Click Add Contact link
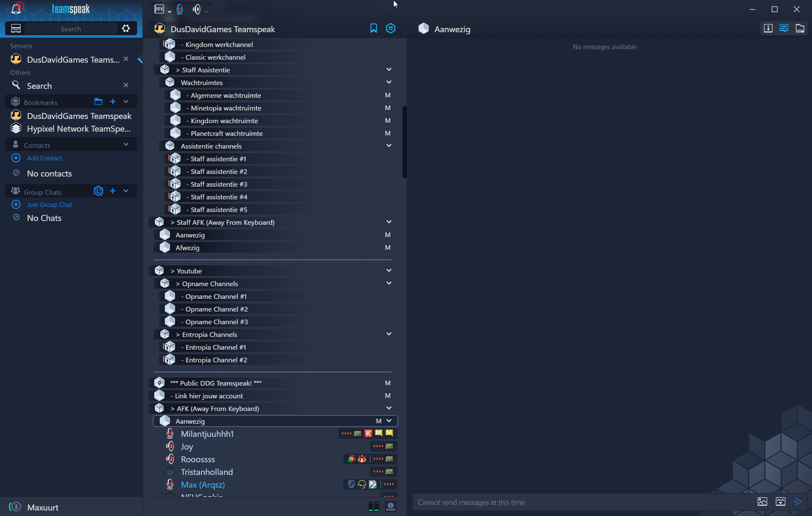Image resolution: width=812 pixels, height=516 pixels. tap(44, 158)
